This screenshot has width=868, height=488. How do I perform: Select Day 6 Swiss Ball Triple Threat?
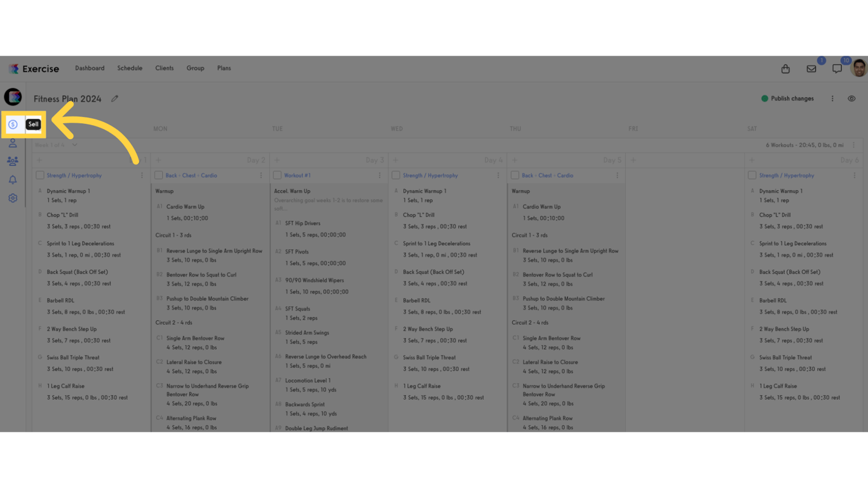(785, 358)
